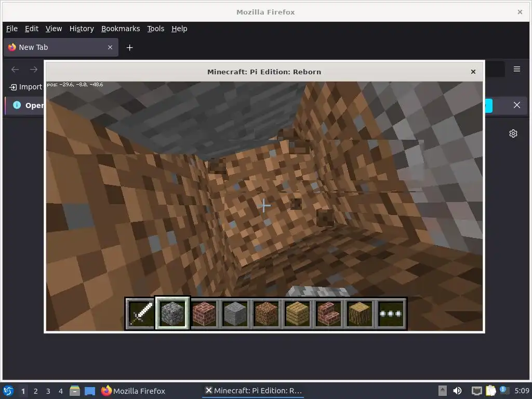Open the update notifier tray icon
Viewport: 532px width, 399px height.
click(504, 390)
